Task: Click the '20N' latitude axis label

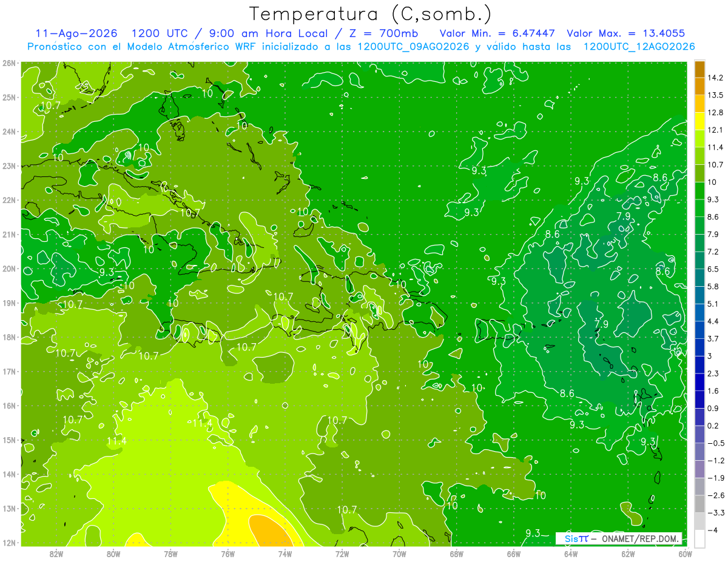Action: 8,269
